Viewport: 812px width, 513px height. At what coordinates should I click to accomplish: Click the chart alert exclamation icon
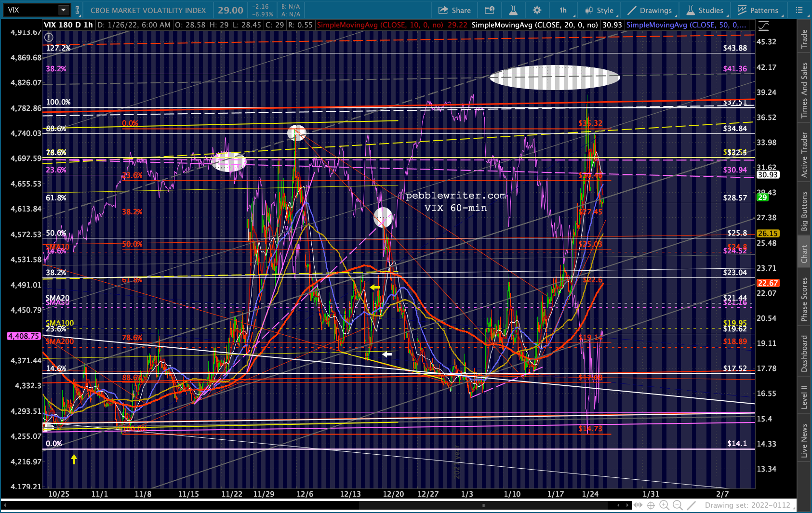pyautogui.click(x=49, y=37)
